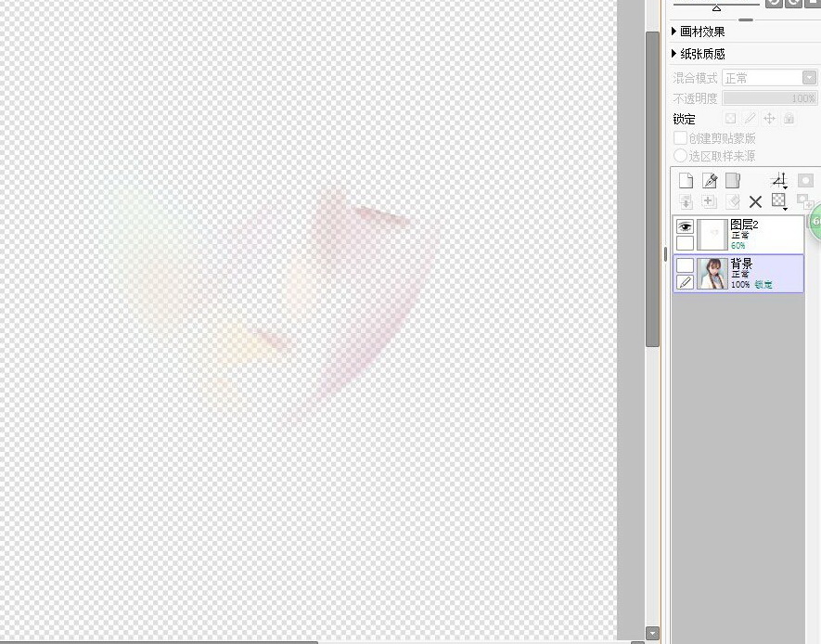Create a new layer folder

pyautogui.click(x=733, y=181)
